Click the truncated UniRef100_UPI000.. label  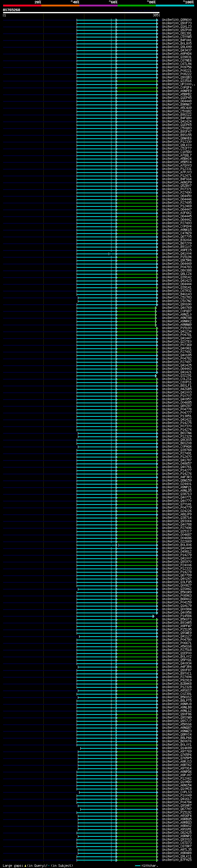[179, 84]
